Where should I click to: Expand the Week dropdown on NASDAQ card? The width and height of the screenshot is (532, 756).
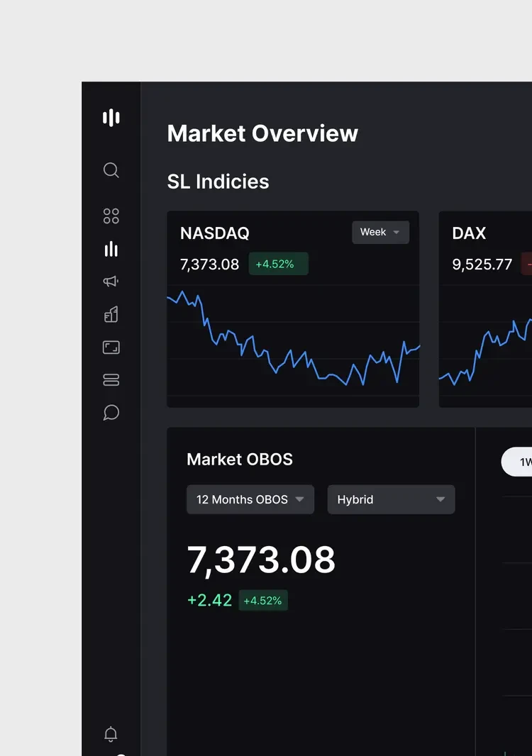point(380,233)
